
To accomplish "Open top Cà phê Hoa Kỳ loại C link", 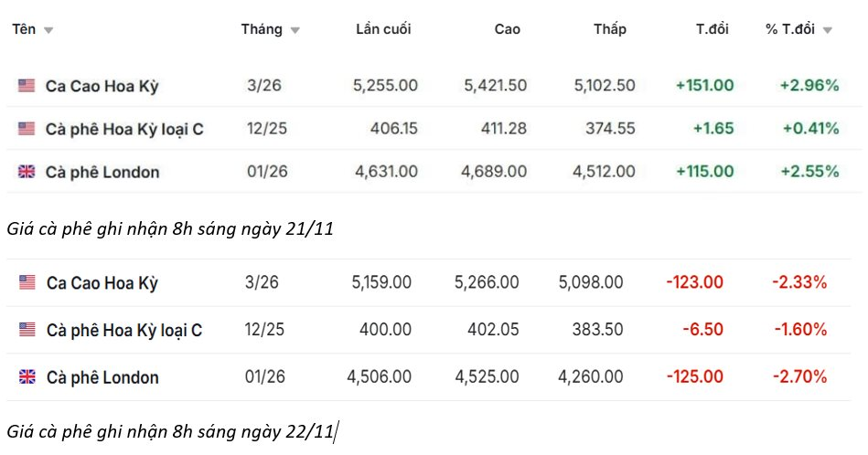I will click(x=124, y=130).
